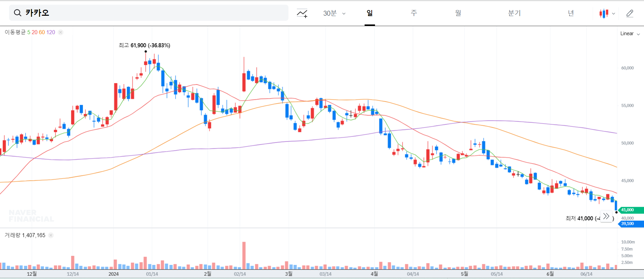Click the 이동평균 indicator label
The width and height of the screenshot is (644, 279).
[x=15, y=32]
